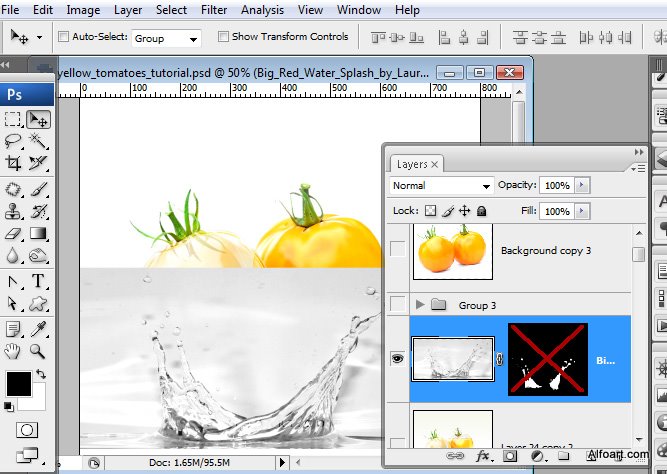Hide the selected water splash layer
The width and height of the screenshot is (667, 474).
398,359
